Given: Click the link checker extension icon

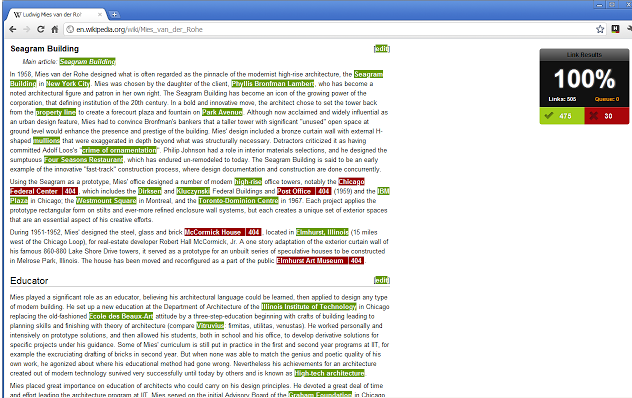Looking at the screenshot, I should click(615, 29).
